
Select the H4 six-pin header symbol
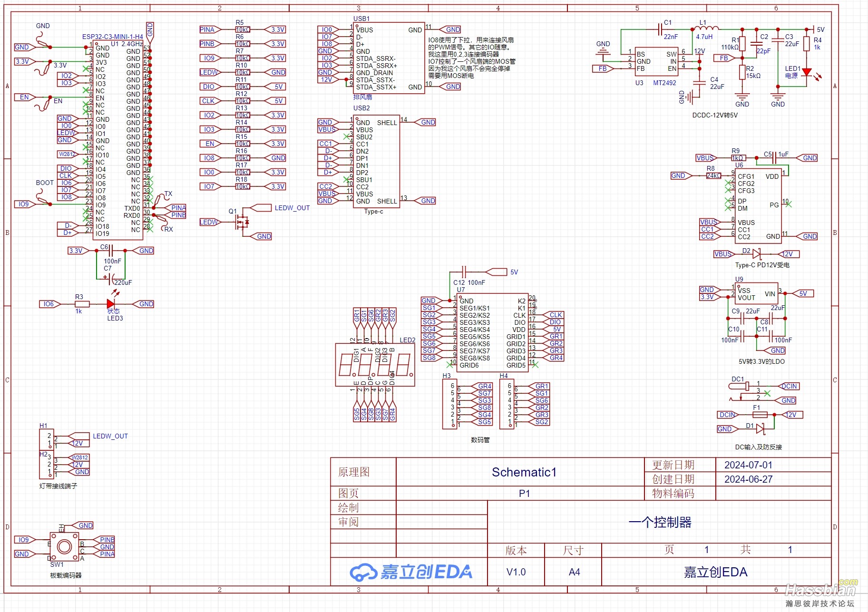click(507, 404)
